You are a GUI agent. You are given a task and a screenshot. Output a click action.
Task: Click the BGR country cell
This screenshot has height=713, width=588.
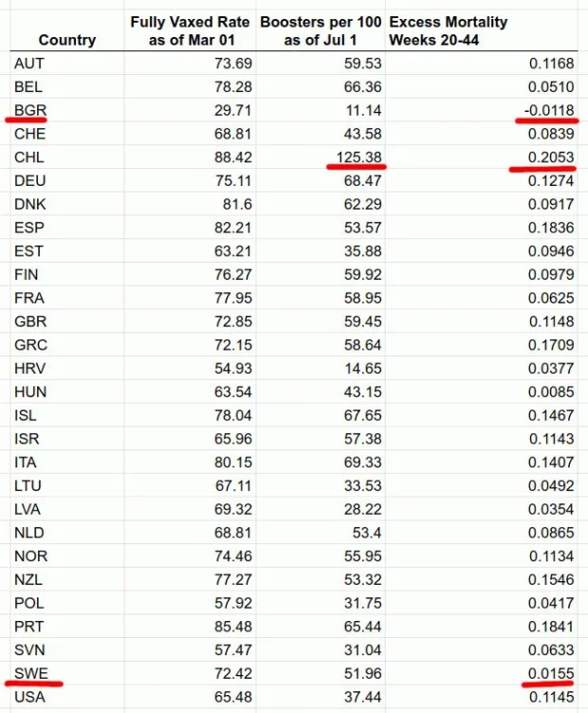click(30, 110)
